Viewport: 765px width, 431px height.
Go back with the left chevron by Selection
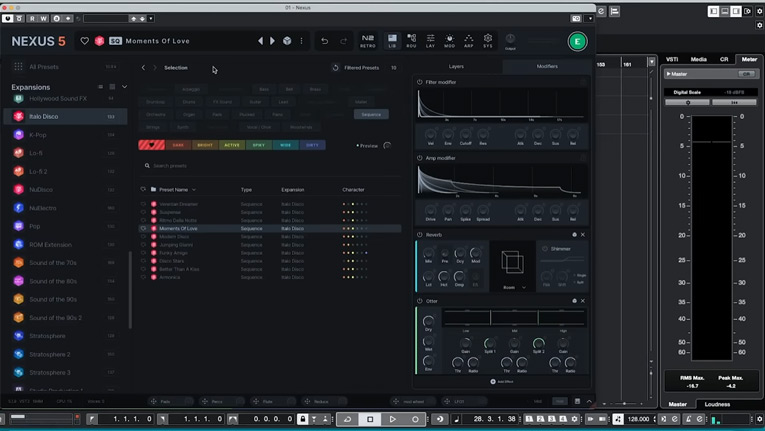[x=143, y=68]
